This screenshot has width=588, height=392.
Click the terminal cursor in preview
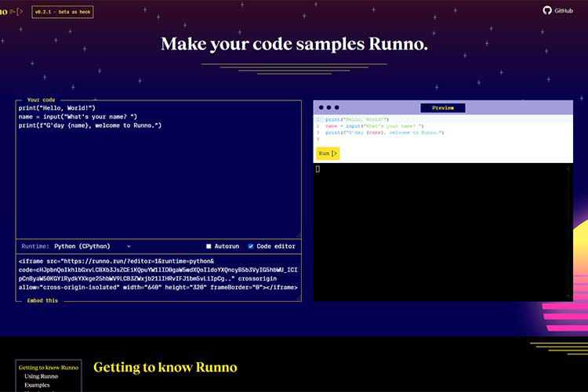pyautogui.click(x=318, y=169)
